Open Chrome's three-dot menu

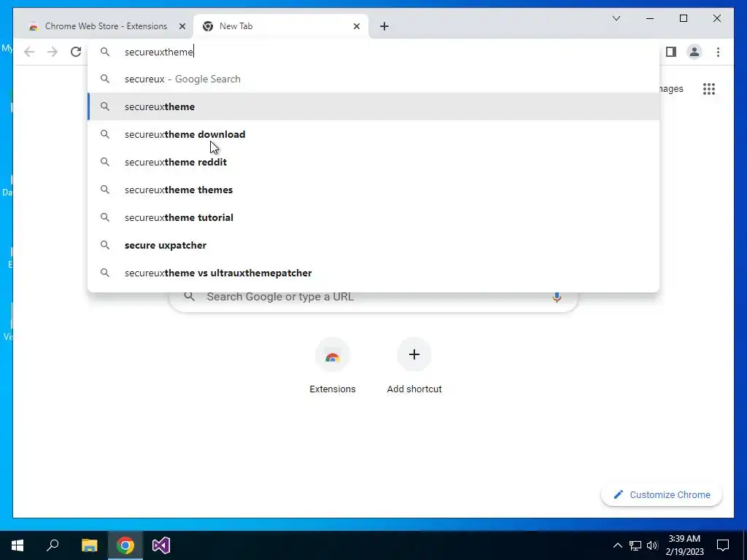click(x=718, y=52)
